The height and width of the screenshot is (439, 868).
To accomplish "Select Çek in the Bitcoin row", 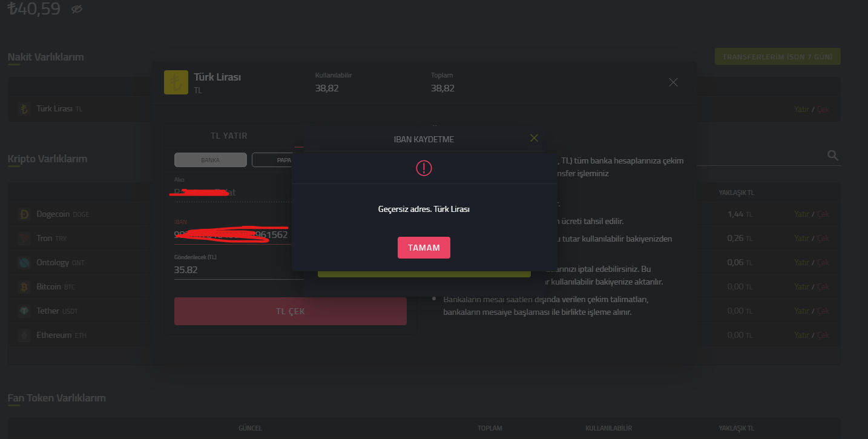I will coord(823,287).
